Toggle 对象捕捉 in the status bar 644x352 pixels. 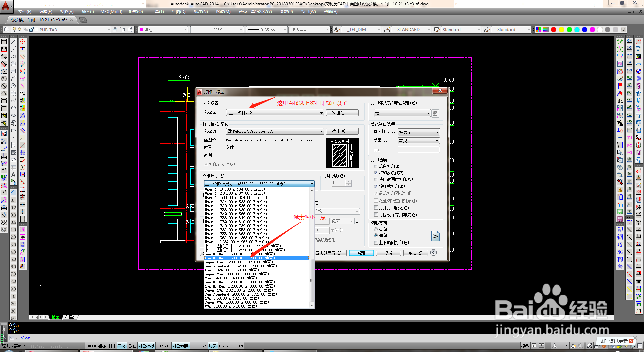(146, 346)
